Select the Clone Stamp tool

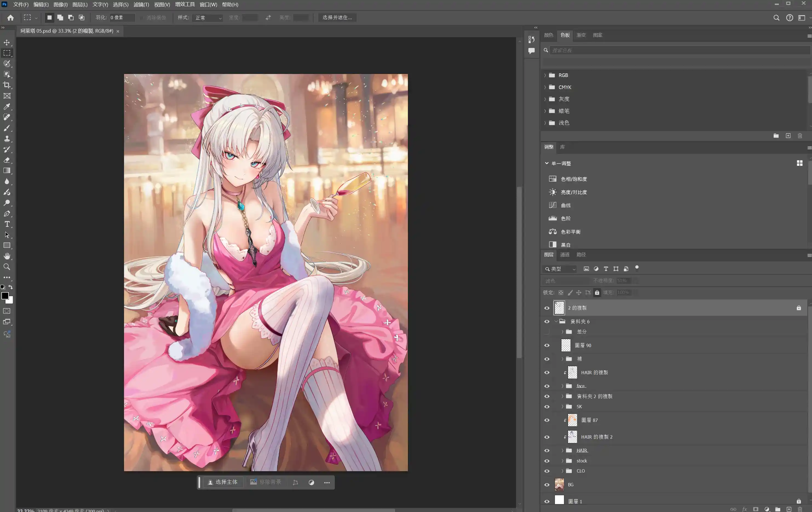tap(7, 139)
